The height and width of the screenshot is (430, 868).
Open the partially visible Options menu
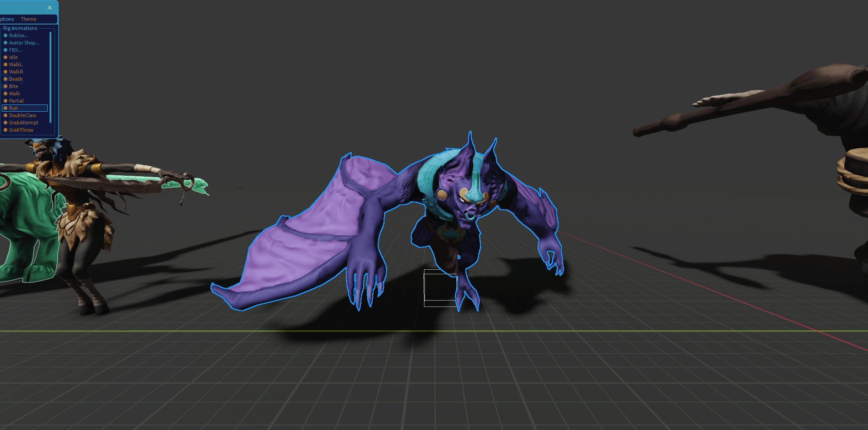point(7,19)
